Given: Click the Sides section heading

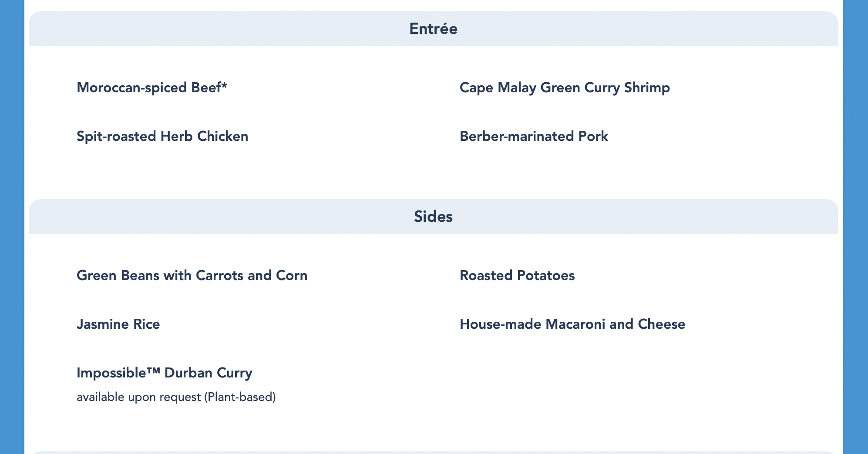Looking at the screenshot, I should coord(433,217).
